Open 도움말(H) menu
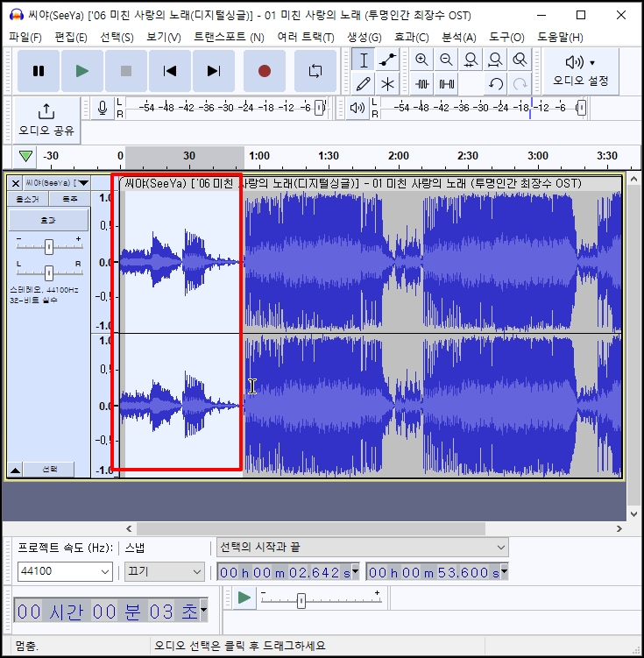644x658 pixels. (x=560, y=38)
